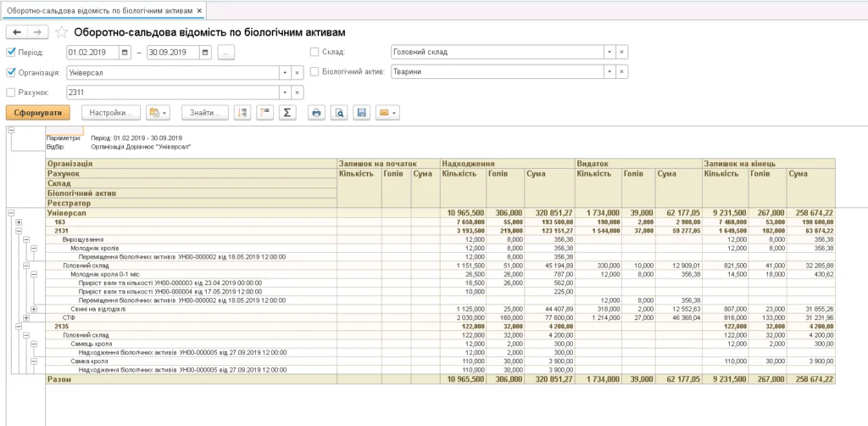Image resolution: width=868 pixels, height=426 pixels.
Task: Open Настройки... report settings
Action: tap(111, 113)
